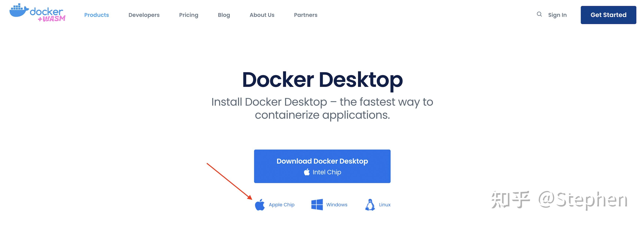Click the Apple Chip text link
The height and width of the screenshot is (228, 644).
point(281,205)
